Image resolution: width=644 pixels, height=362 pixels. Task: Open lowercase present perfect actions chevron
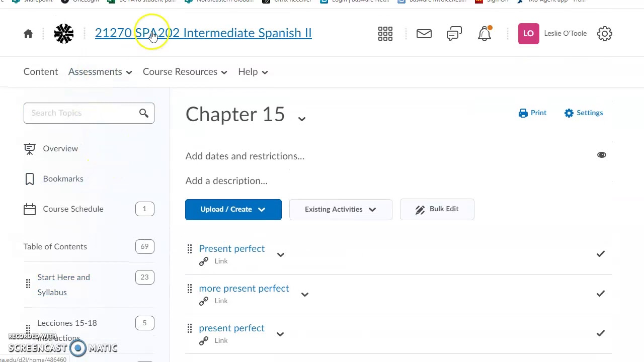tap(280, 334)
